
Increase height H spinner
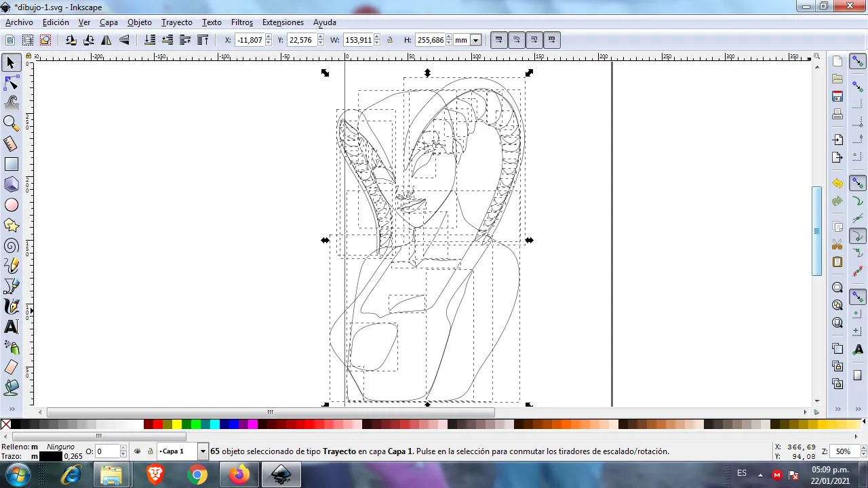click(449, 37)
